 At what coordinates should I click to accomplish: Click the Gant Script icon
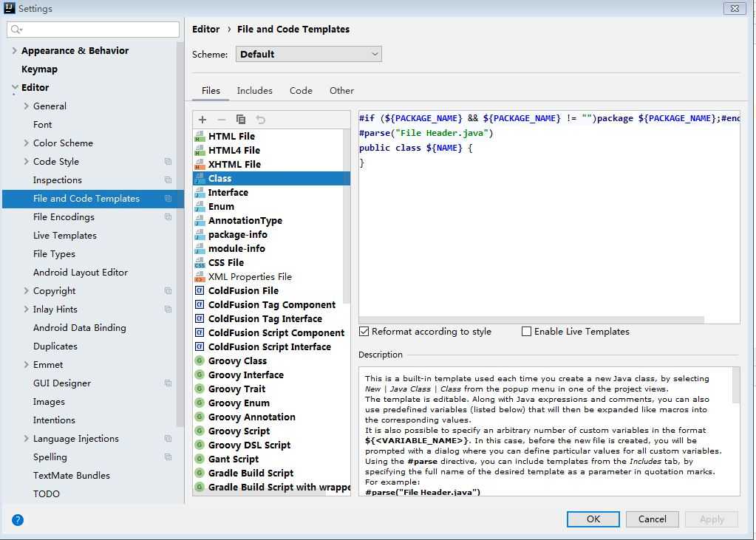click(x=200, y=459)
